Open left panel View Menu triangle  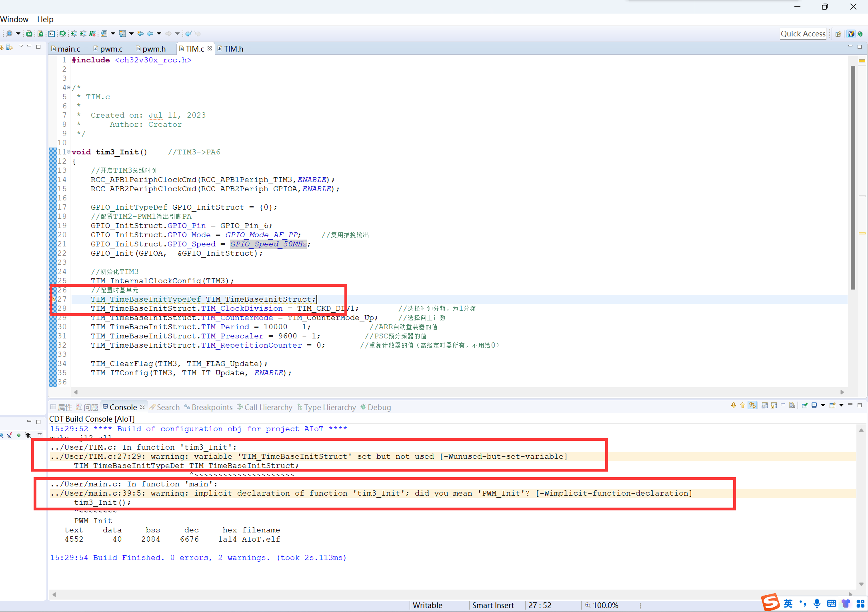[21, 46]
